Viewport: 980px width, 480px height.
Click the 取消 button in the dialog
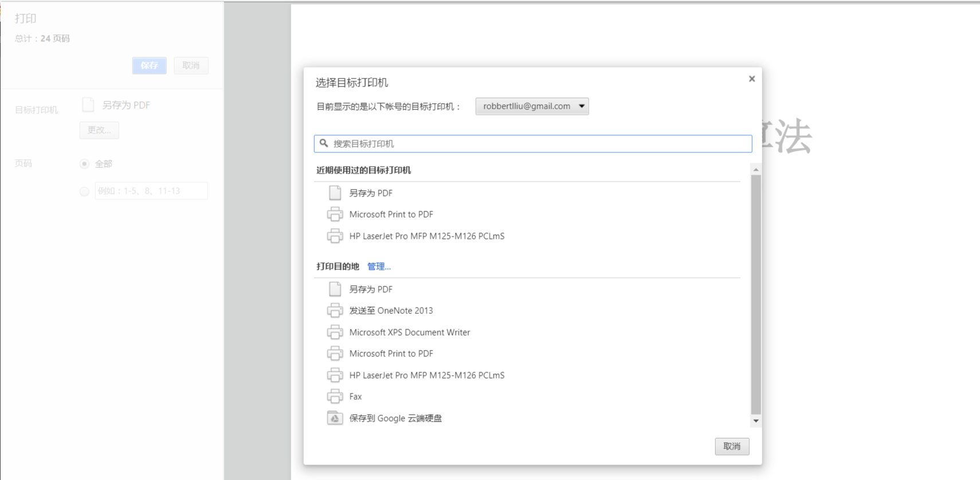point(732,446)
